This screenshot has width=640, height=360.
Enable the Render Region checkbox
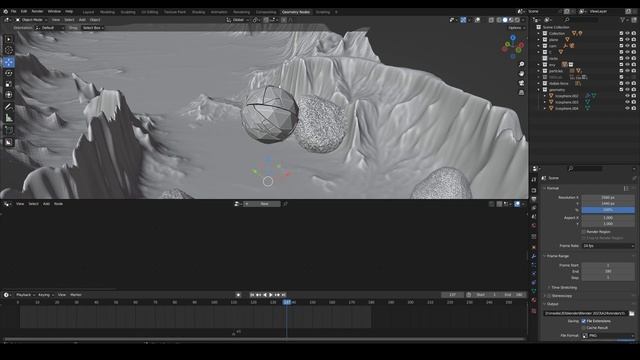click(584, 231)
